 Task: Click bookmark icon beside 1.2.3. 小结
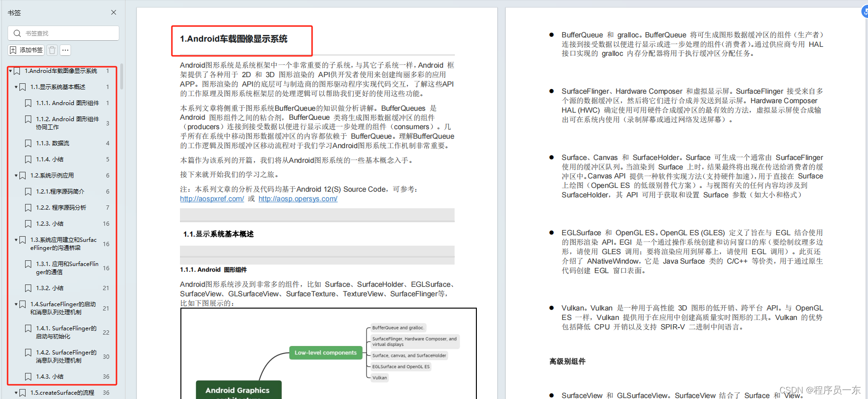tap(28, 223)
